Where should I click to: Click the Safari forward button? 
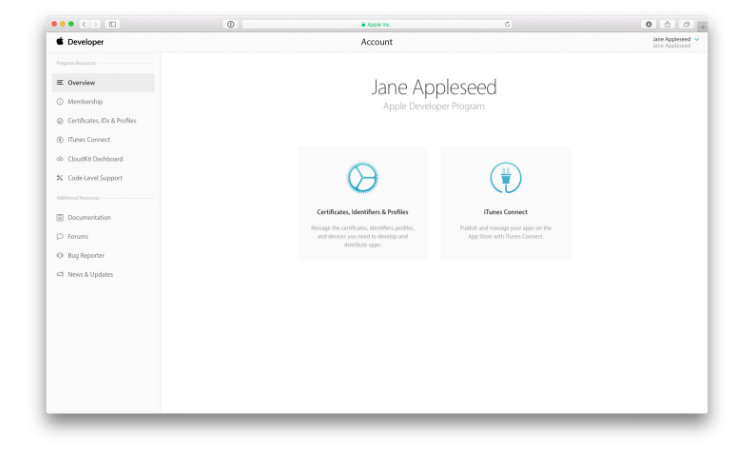coord(95,24)
